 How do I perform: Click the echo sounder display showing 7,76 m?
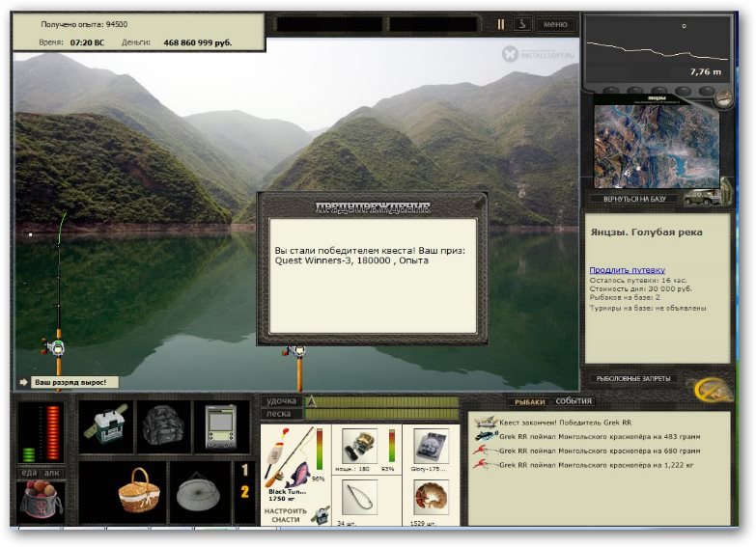point(658,51)
